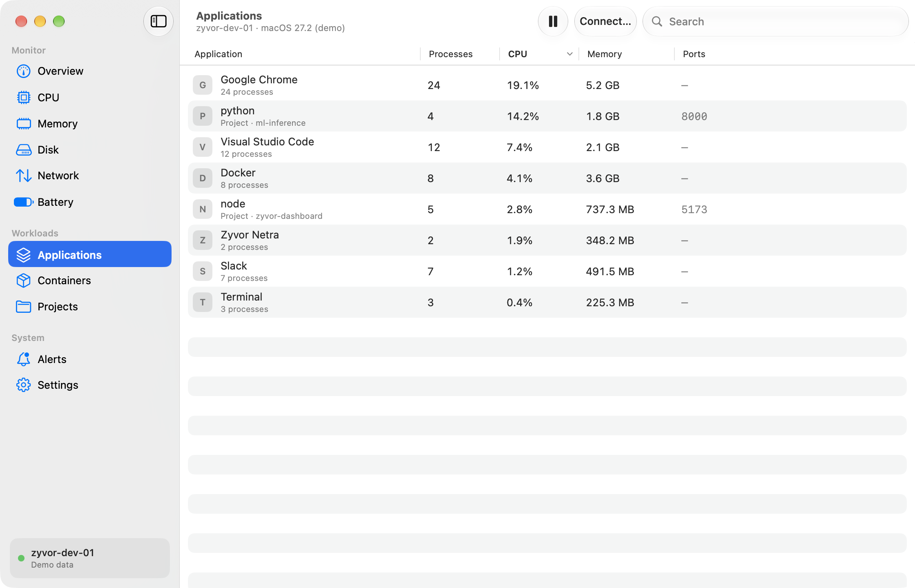Click the Google Chrome G icon

(x=203, y=85)
